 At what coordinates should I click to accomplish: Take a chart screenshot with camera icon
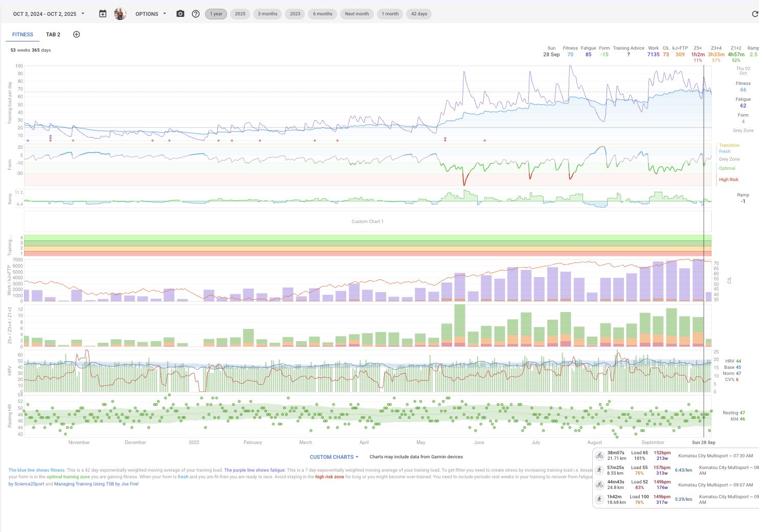[x=180, y=14]
